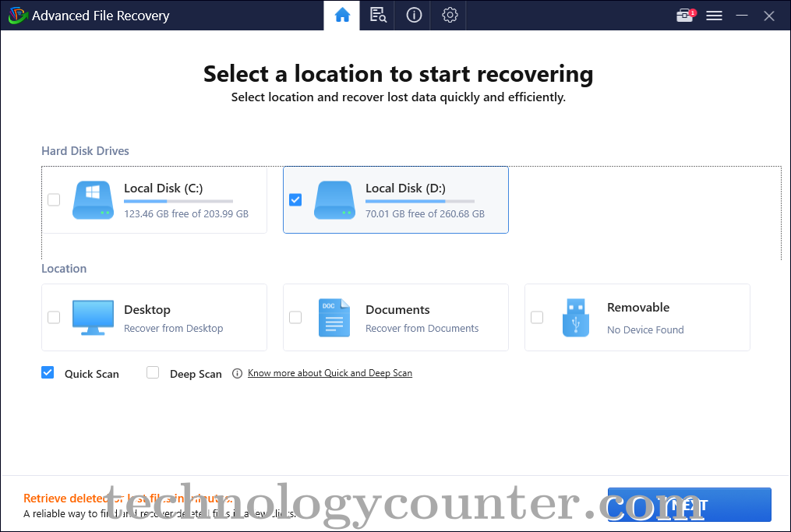Open the info tab icon
This screenshot has height=532, width=791.
414,15
